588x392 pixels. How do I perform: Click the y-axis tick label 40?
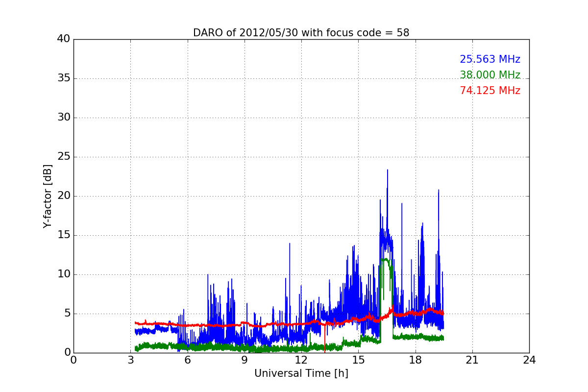pyautogui.click(x=64, y=39)
